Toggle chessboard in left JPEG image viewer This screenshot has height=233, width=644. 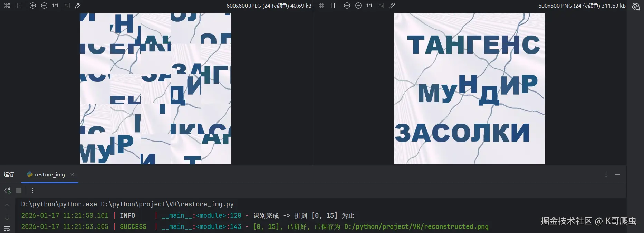coord(7,6)
